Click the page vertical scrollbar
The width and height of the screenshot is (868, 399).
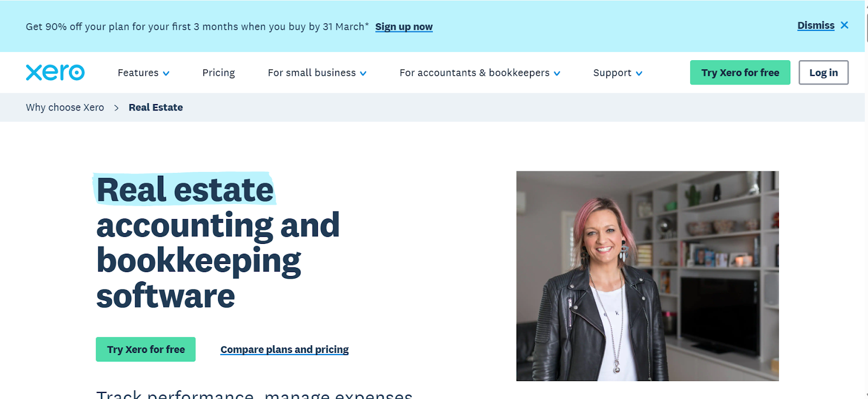point(866,200)
